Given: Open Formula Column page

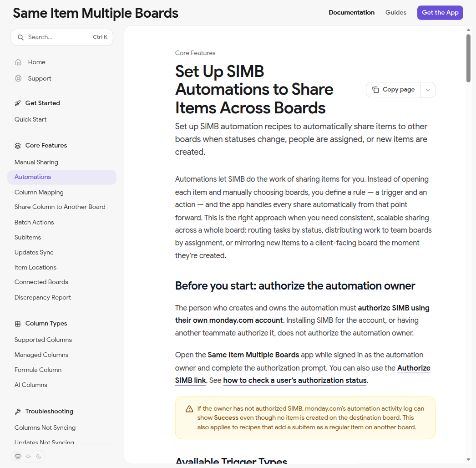Looking at the screenshot, I should pos(38,370).
